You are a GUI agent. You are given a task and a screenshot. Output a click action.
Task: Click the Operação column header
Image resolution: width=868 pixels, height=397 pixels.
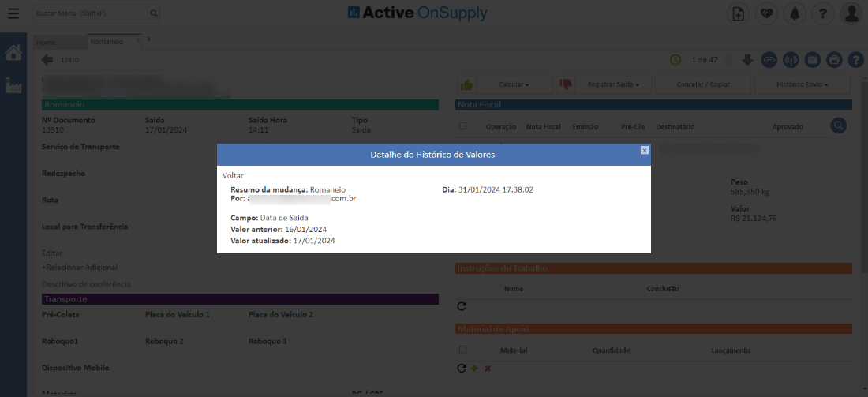[501, 127]
